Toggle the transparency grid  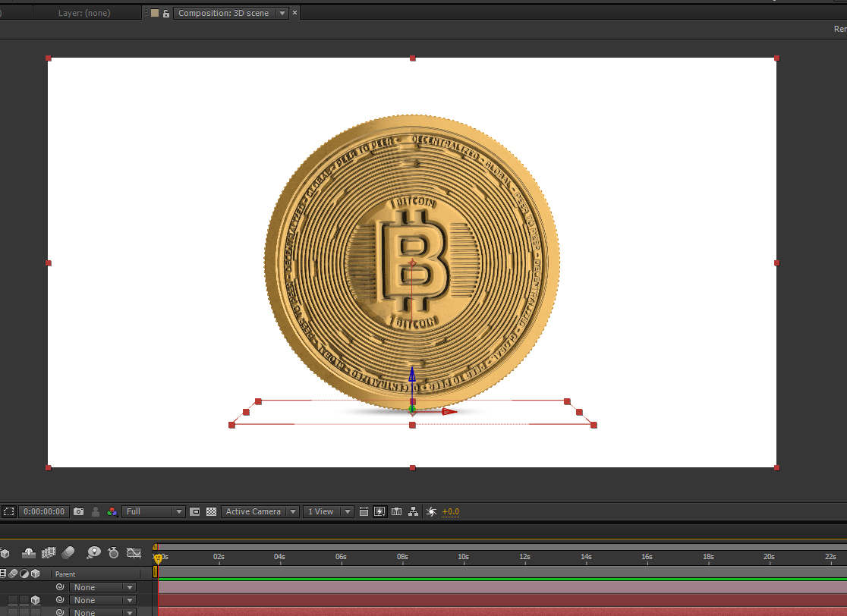[x=210, y=511]
